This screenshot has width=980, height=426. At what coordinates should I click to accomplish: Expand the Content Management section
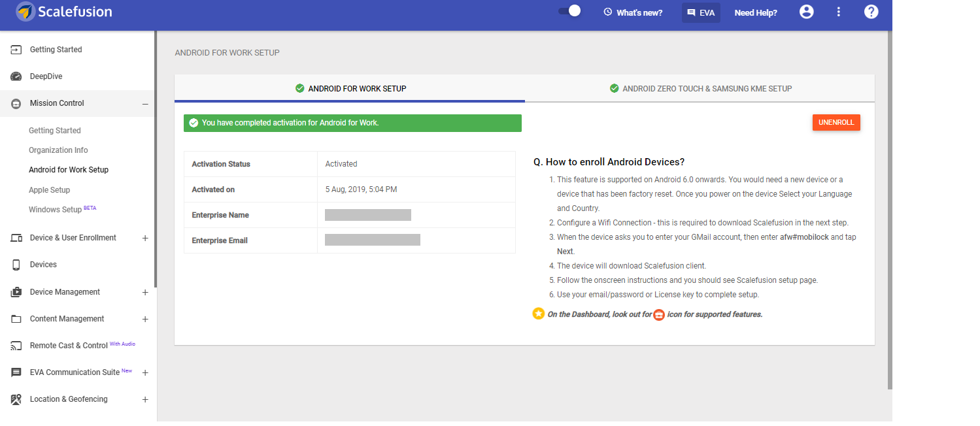point(145,319)
